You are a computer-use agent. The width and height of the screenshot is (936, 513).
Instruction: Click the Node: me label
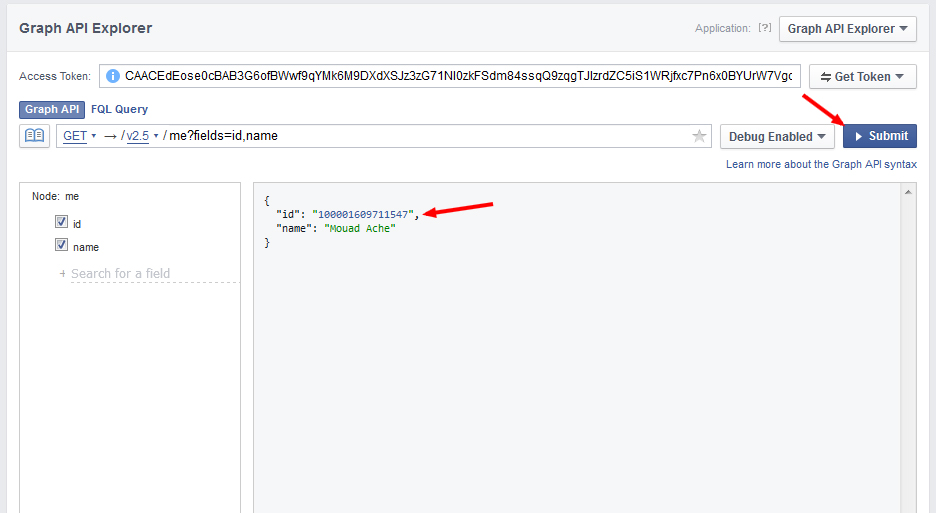pos(56,196)
